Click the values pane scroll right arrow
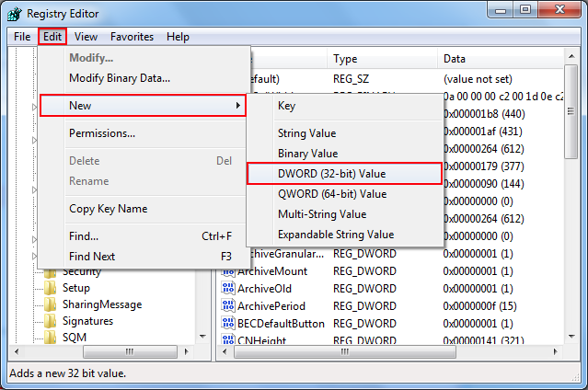This screenshot has width=588, height=390. (556, 351)
